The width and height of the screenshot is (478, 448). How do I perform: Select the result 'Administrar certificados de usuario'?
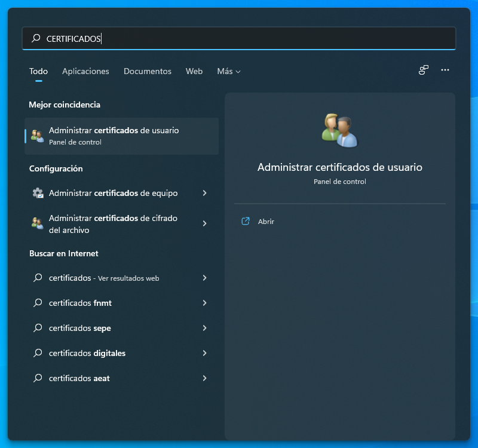(x=122, y=136)
